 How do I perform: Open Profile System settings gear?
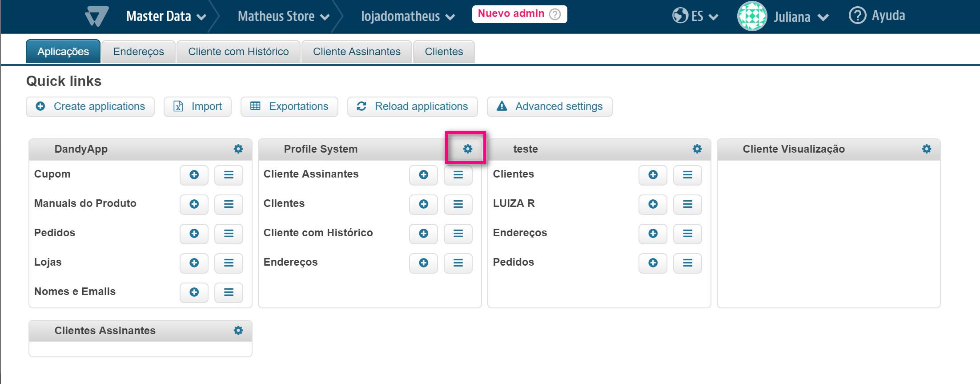[x=467, y=149]
